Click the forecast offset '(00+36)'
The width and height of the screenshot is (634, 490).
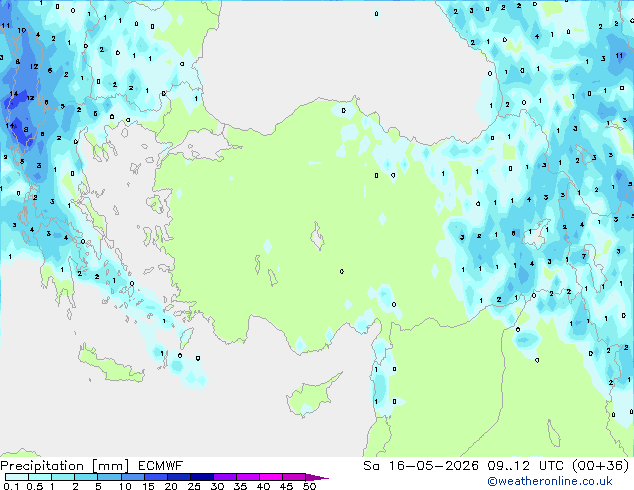[x=601, y=466]
